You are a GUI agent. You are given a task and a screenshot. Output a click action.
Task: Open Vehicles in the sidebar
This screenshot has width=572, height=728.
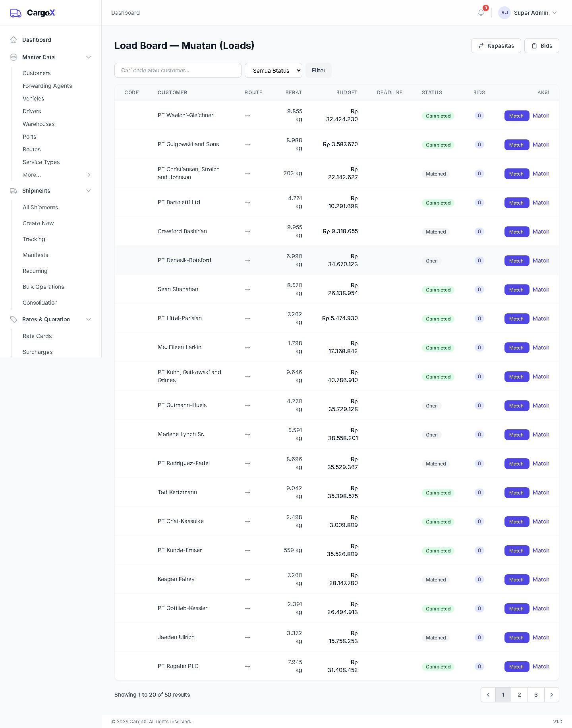33,98
